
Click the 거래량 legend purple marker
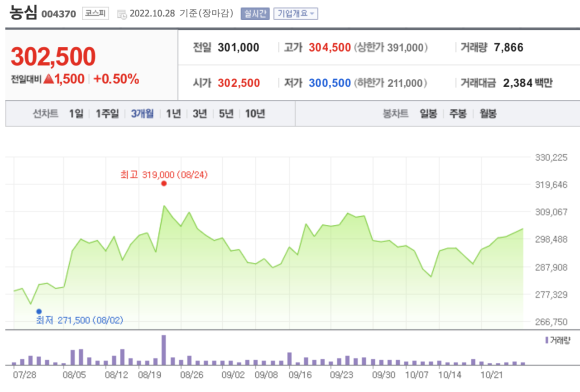click(x=547, y=340)
